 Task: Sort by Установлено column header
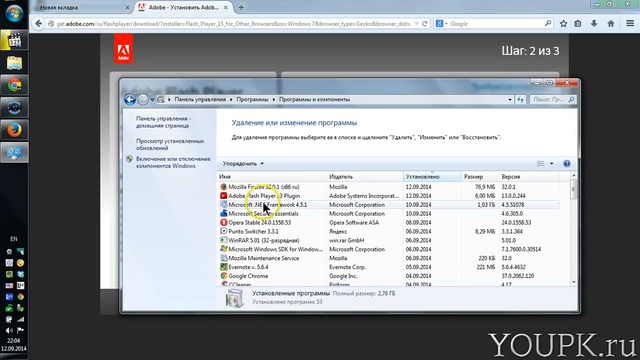click(x=432, y=177)
